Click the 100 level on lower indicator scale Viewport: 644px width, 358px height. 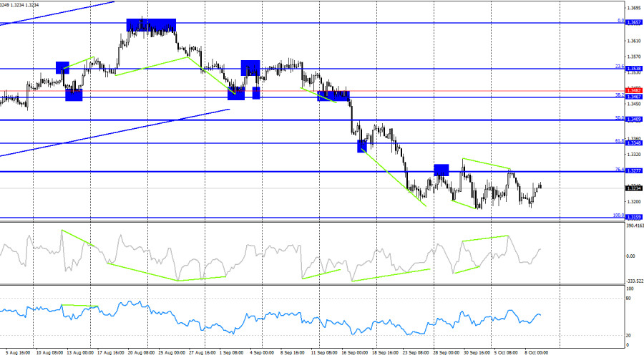[x=630, y=289]
